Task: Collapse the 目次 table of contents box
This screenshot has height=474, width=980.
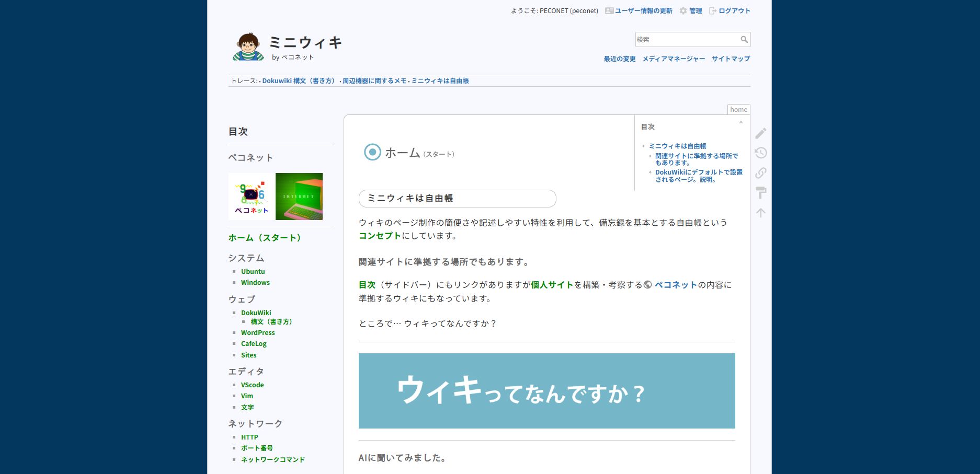Action: pyautogui.click(x=740, y=122)
